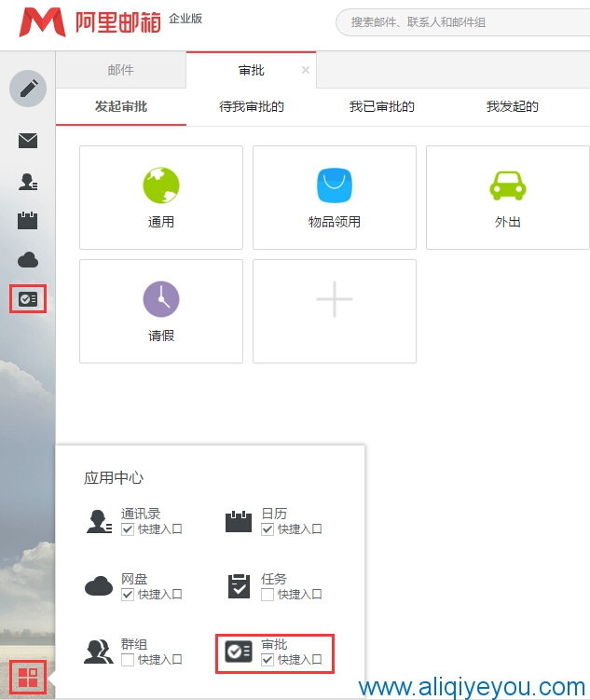Click the 物品领用 card label
Viewport: 590px width, 700px height.
pos(335,222)
